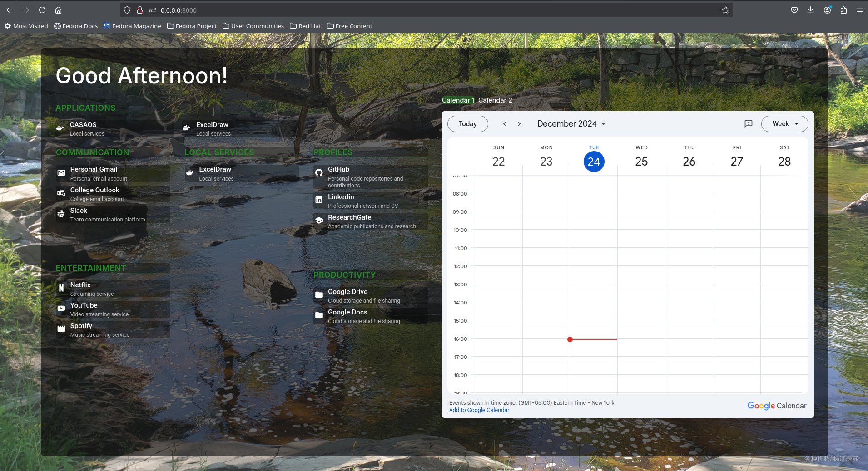Click the calendar feedback speech-bubble icon
868x471 pixels.
point(749,124)
